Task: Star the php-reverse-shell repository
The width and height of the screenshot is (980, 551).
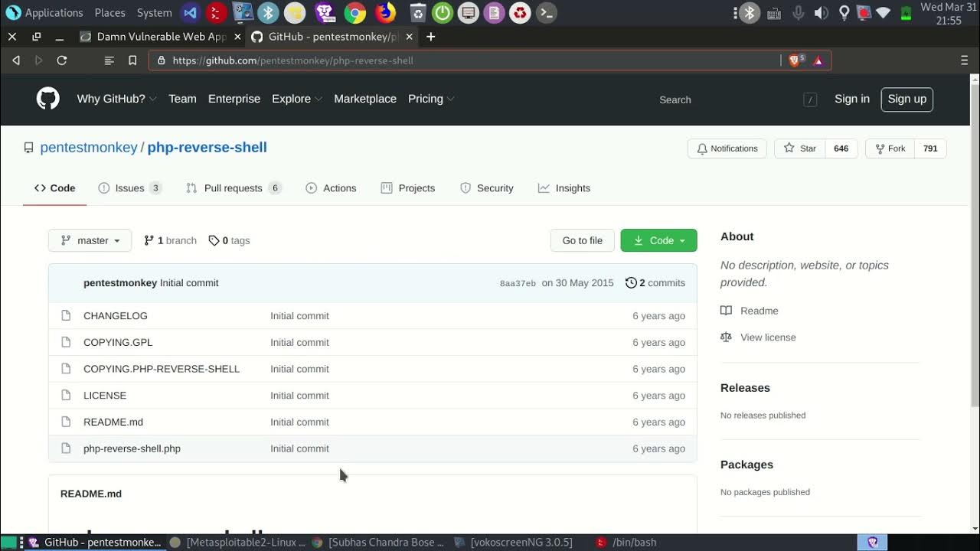Action: tap(800, 148)
